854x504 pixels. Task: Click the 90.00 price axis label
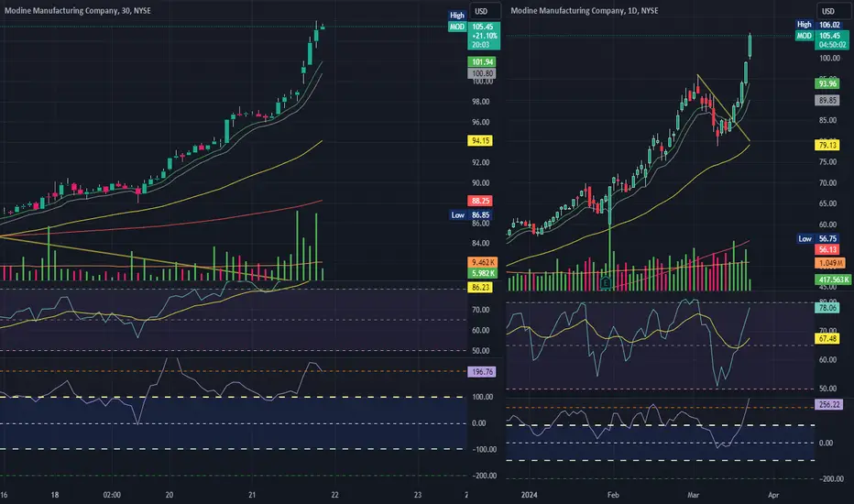pyautogui.click(x=480, y=183)
